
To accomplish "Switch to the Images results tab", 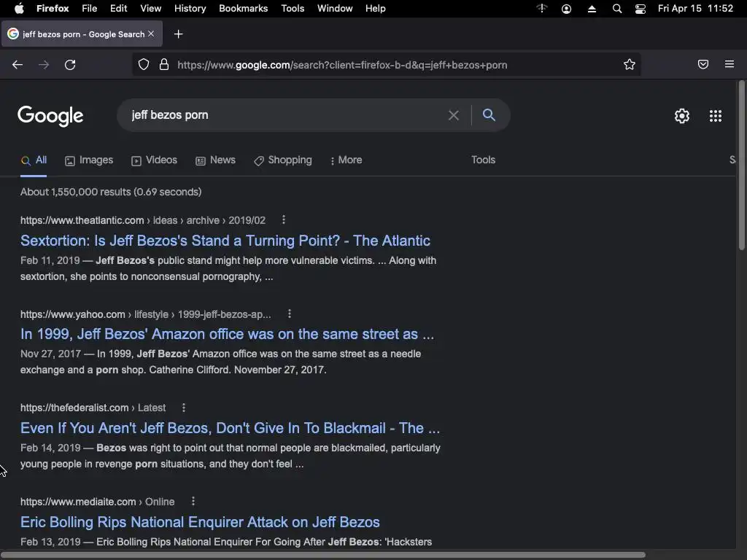I will 89,160.
